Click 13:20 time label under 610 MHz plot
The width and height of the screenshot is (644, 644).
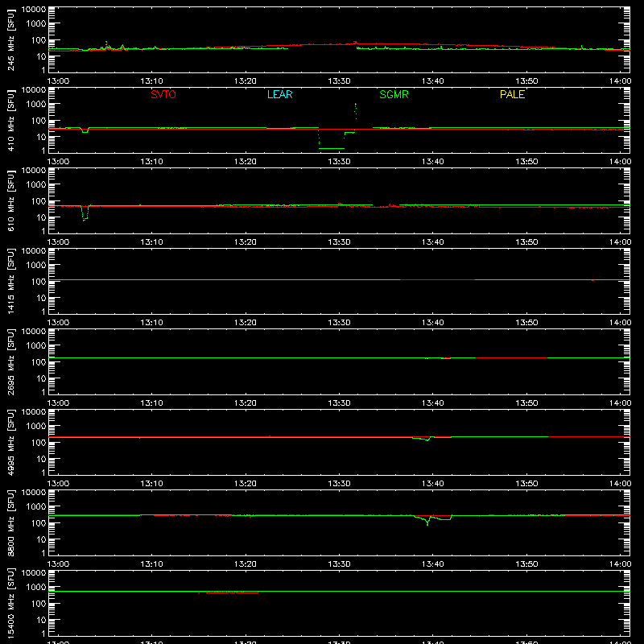click(x=246, y=242)
